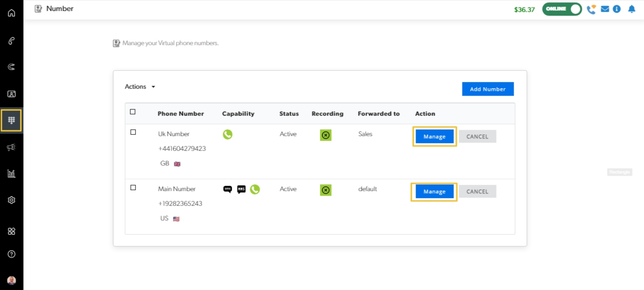Click the blue info icon in header
The width and height of the screenshot is (644, 290).
[x=617, y=9]
